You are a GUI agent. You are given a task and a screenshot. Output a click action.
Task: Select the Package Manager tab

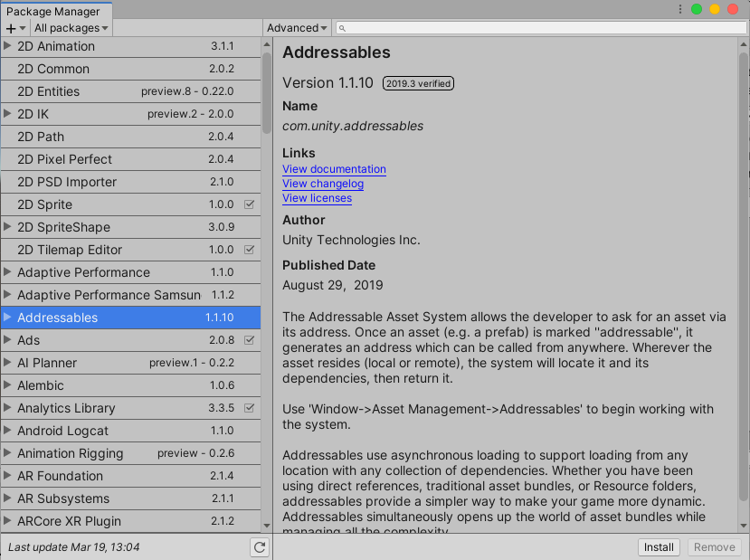(x=53, y=11)
